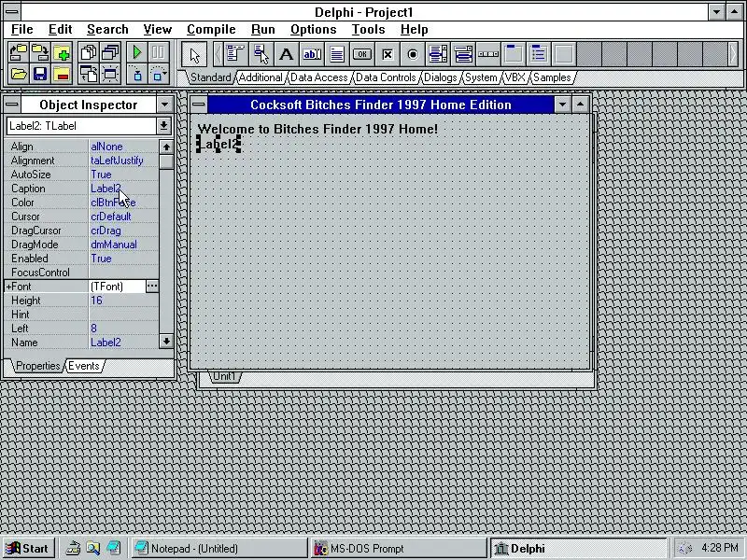Click Object Inspector scrollbar up arrow
The width and height of the screenshot is (747, 560).
pos(166,147)
